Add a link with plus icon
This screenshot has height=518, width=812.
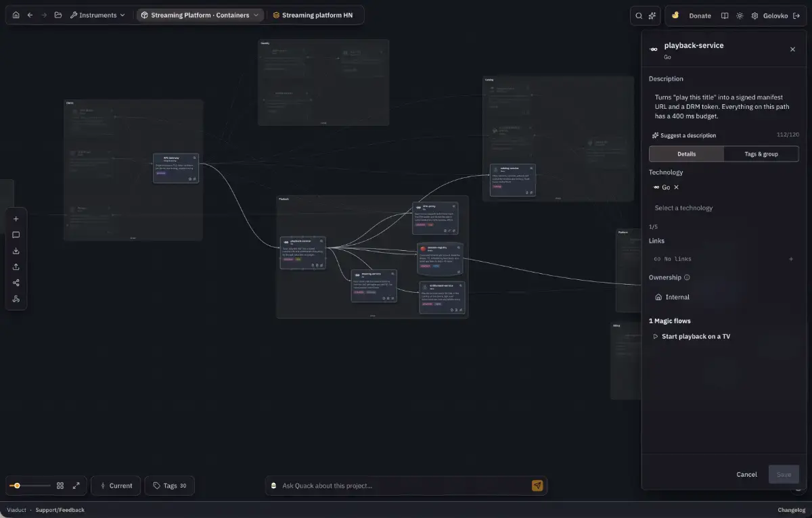pyautogui.click(x=791, y=259)
